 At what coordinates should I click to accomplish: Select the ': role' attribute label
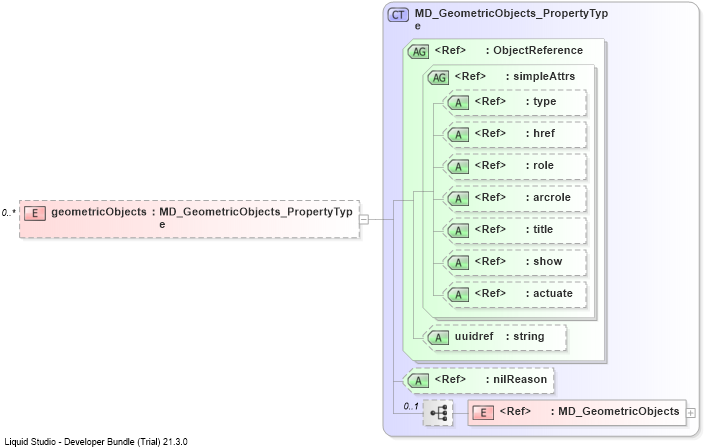click(540, 165)
